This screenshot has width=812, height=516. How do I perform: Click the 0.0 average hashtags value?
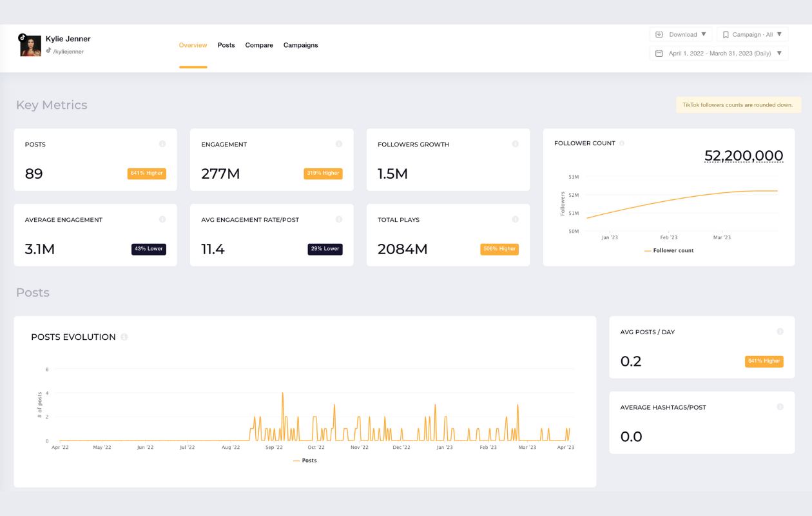tap(631, 437)
